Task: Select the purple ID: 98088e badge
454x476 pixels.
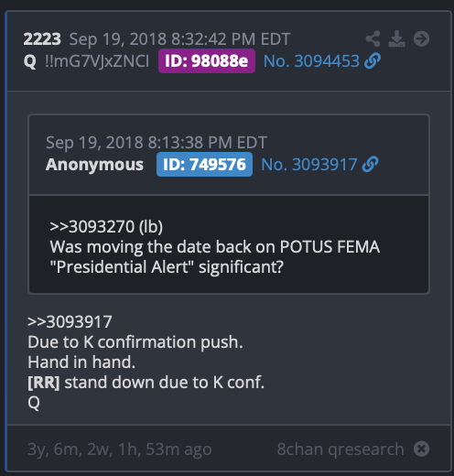Action: tap(207, 61)
